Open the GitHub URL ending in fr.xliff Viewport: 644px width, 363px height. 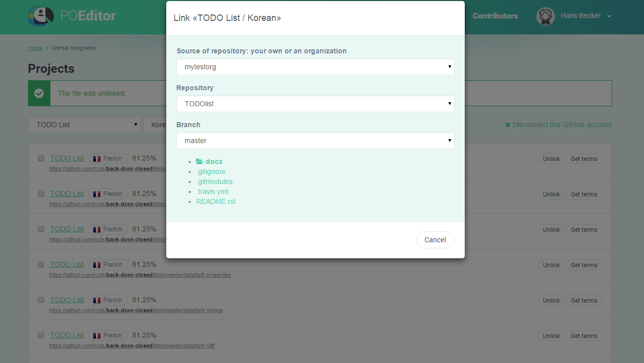(132, 346)
